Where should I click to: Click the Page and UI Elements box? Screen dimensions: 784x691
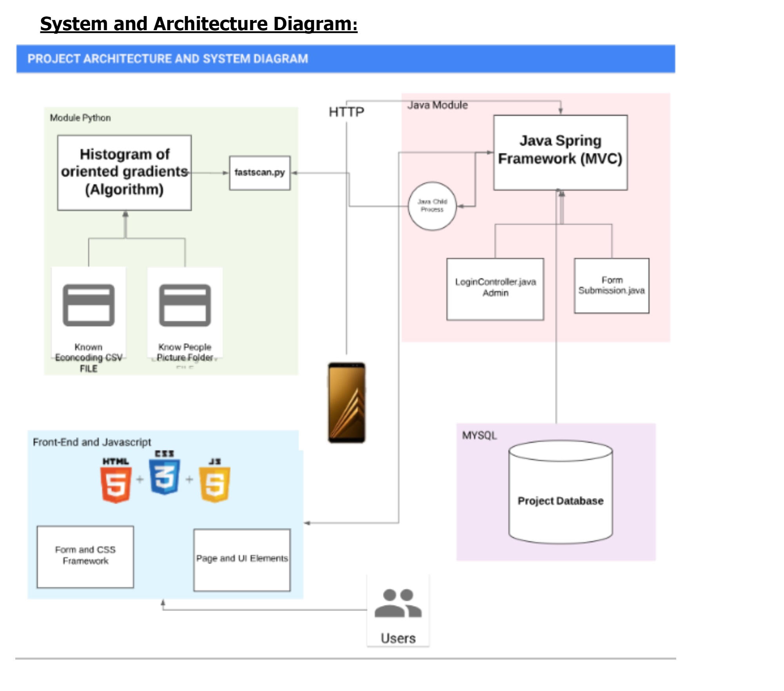coord(242,560)
